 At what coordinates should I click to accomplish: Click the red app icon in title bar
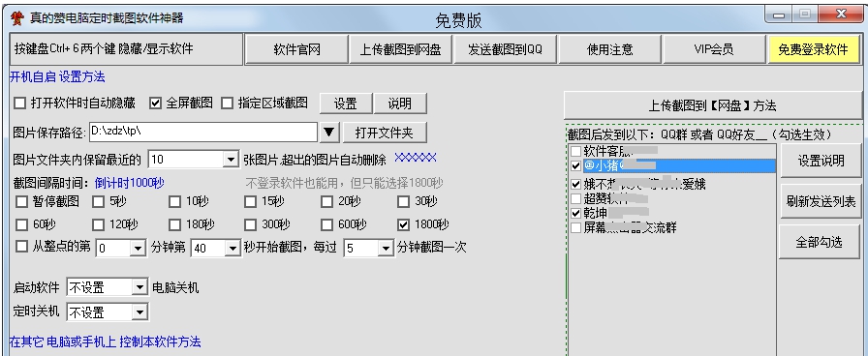pyautogui.click(x=17, y=18)
